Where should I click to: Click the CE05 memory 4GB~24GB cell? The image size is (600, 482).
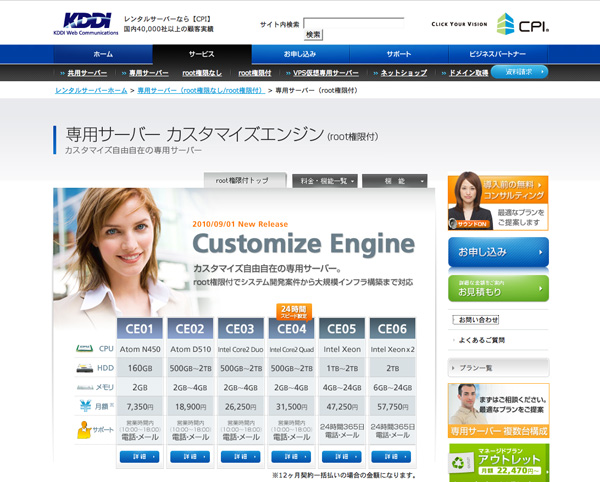pyautogui.click(x=342, y=388)
